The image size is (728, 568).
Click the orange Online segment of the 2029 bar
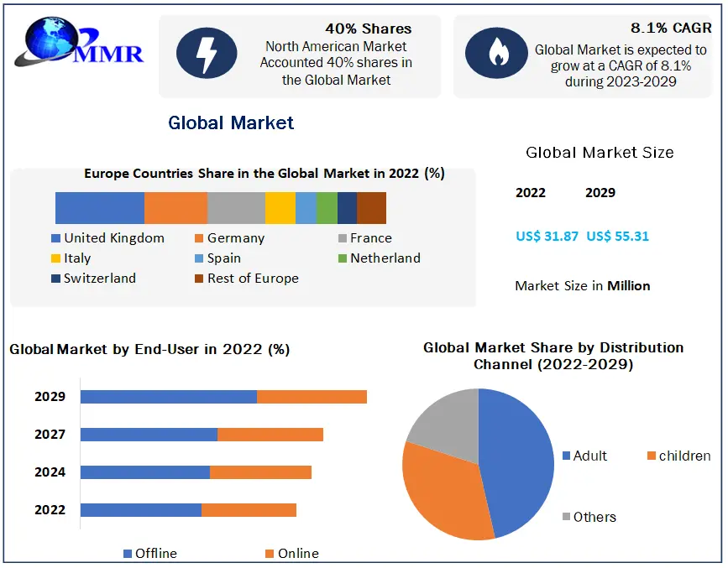click(312, 397)
